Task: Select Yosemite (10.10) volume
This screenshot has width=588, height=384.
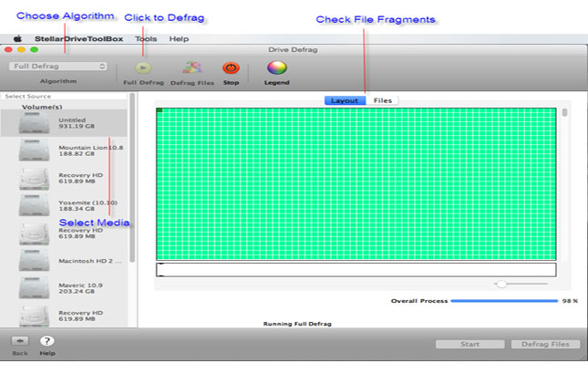Action: [64, 205]
